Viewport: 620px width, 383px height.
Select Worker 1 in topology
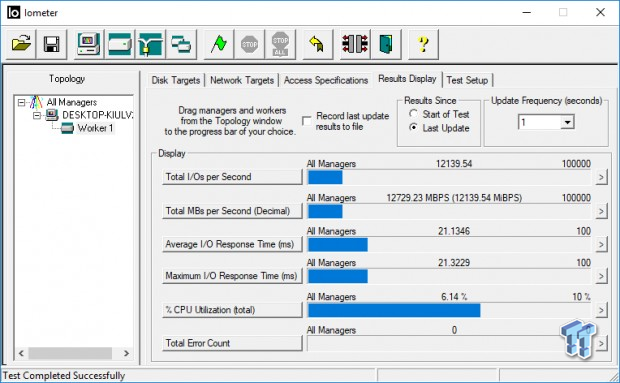point(95,128)
